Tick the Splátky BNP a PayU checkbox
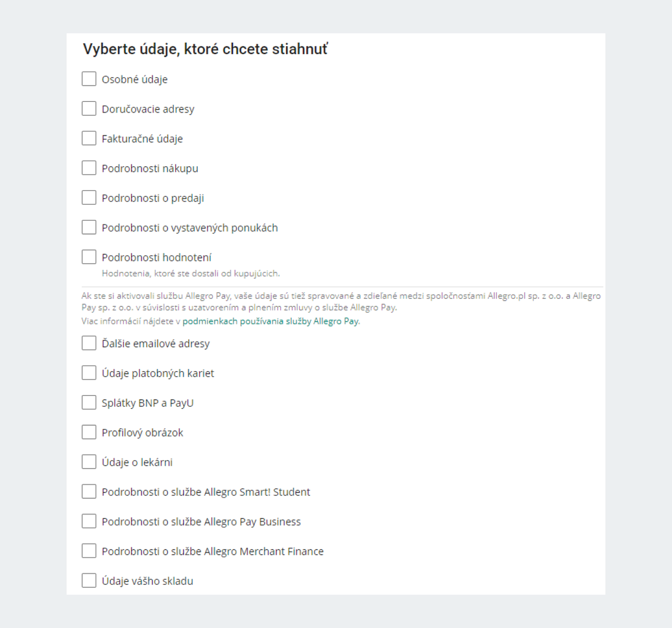 (x=89, y=402)
